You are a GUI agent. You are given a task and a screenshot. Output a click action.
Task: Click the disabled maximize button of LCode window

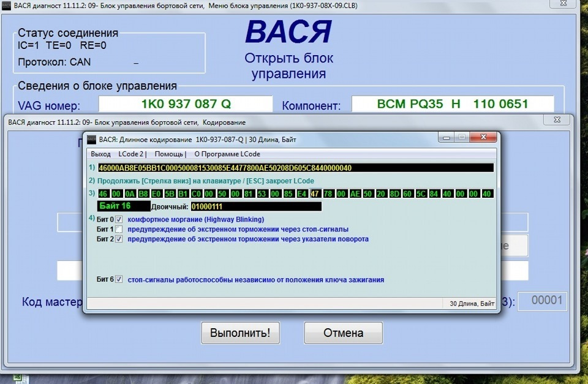pyautogui.click(x=462, y=138)
